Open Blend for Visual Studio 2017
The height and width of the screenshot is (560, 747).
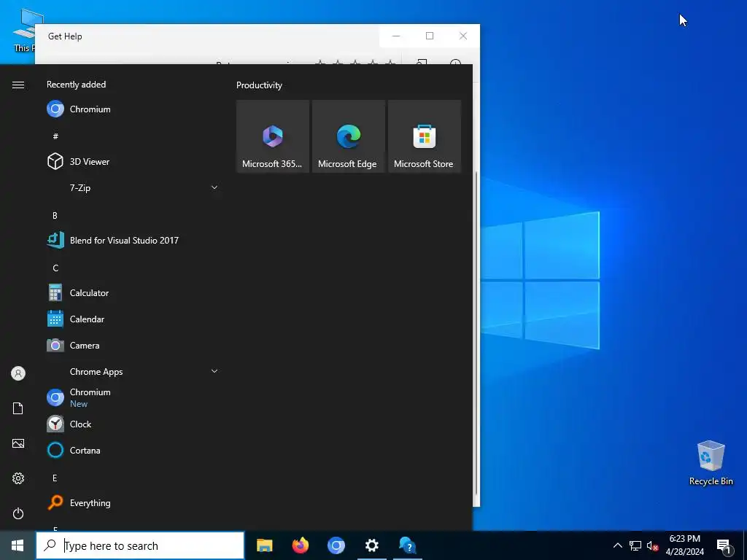[133, 241]
